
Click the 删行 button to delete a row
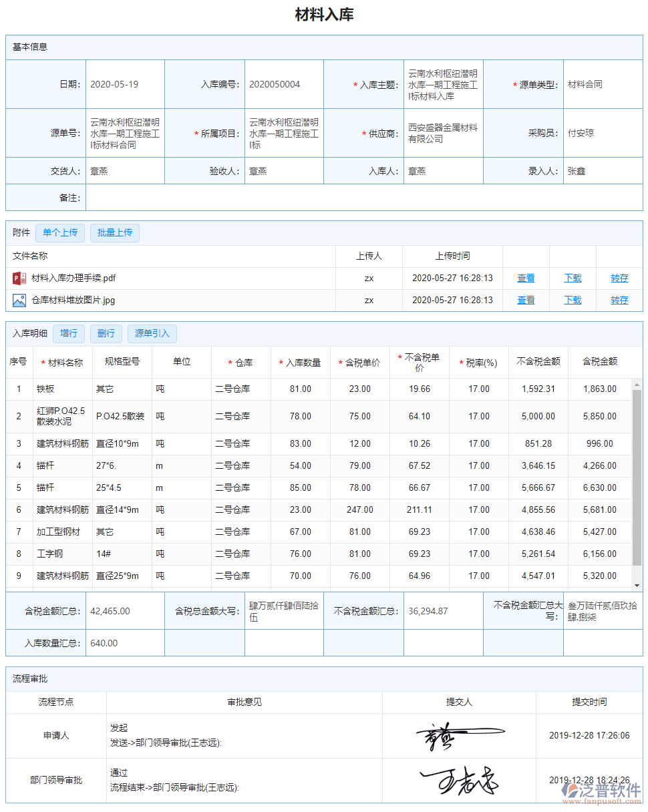(x=106, y=333)
